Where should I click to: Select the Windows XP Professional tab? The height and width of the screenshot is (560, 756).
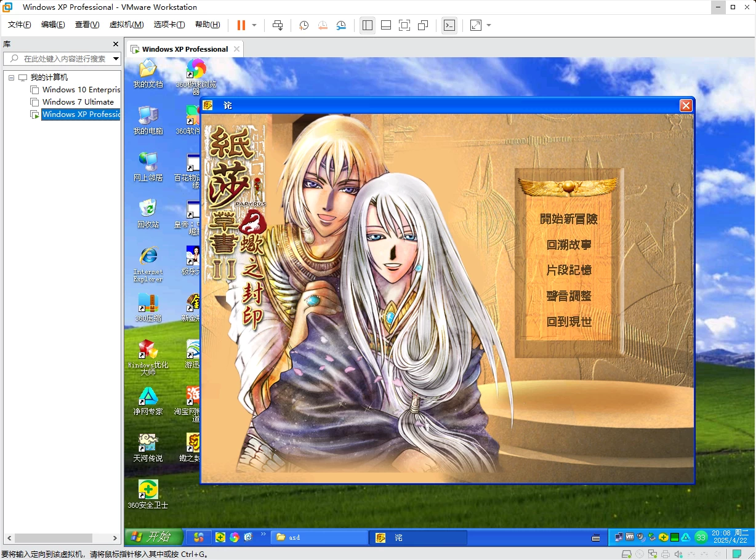[x=185, y=49]
